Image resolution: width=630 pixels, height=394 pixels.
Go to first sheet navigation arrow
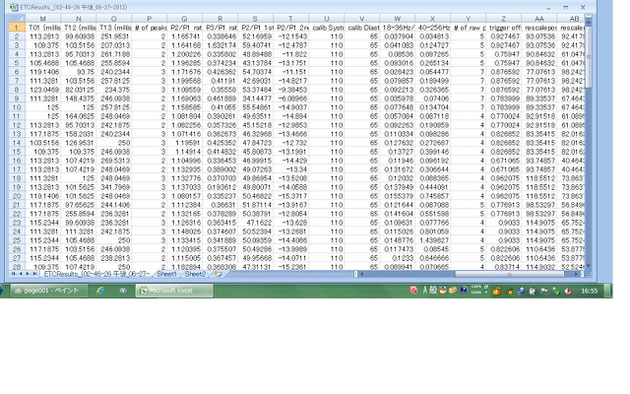tap(13, 274)
